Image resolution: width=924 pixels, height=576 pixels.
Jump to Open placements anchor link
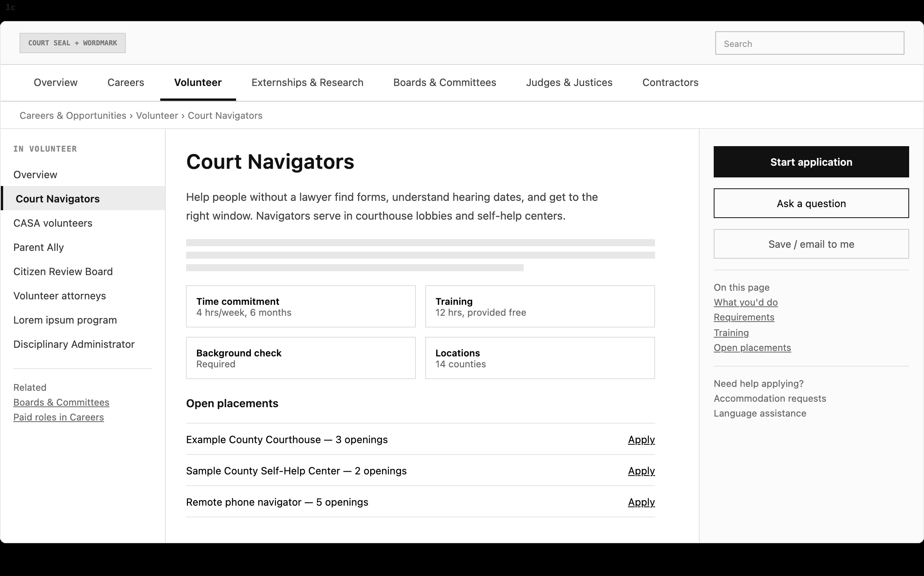(x=752, y=348)
